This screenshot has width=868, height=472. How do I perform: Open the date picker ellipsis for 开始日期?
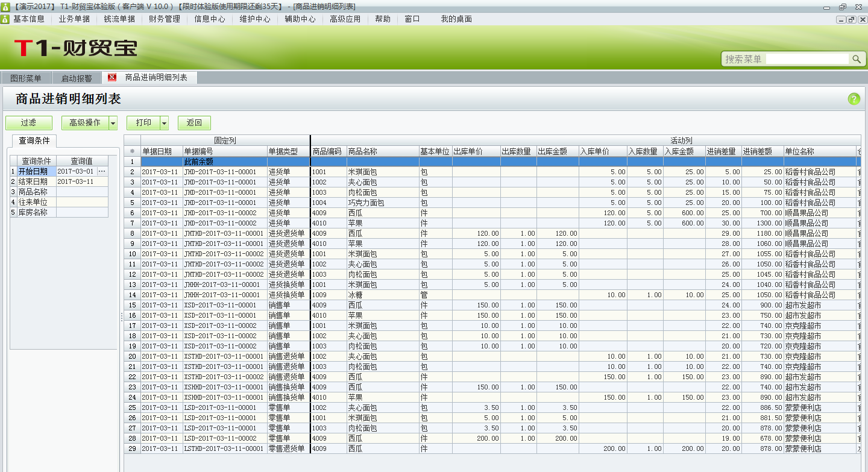(101, 172)
